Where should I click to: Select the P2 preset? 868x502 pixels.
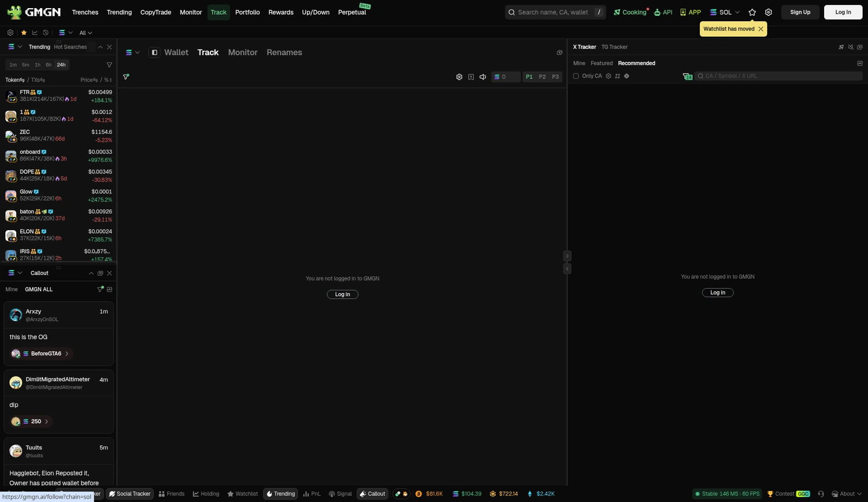click(542, 77)
